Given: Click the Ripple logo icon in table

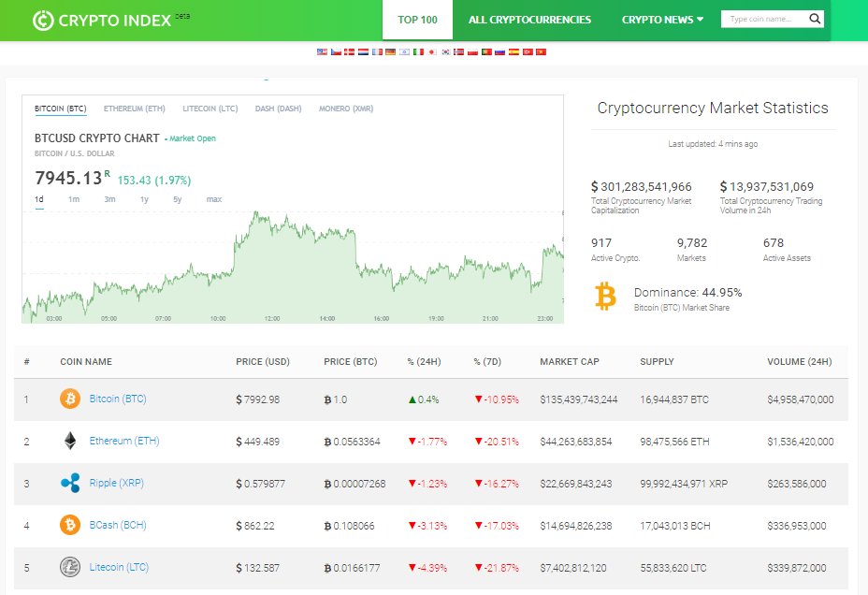Looking at the screenshot, I should pyautogui.click(x=70, y=483).
